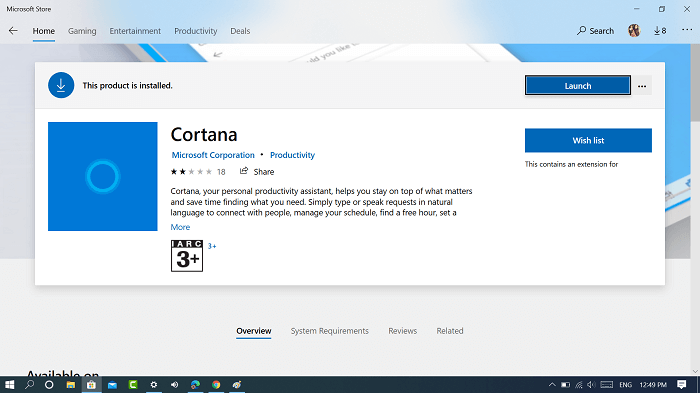
Task: Open the Search field in Store
Action: click(x=595, y=31)
